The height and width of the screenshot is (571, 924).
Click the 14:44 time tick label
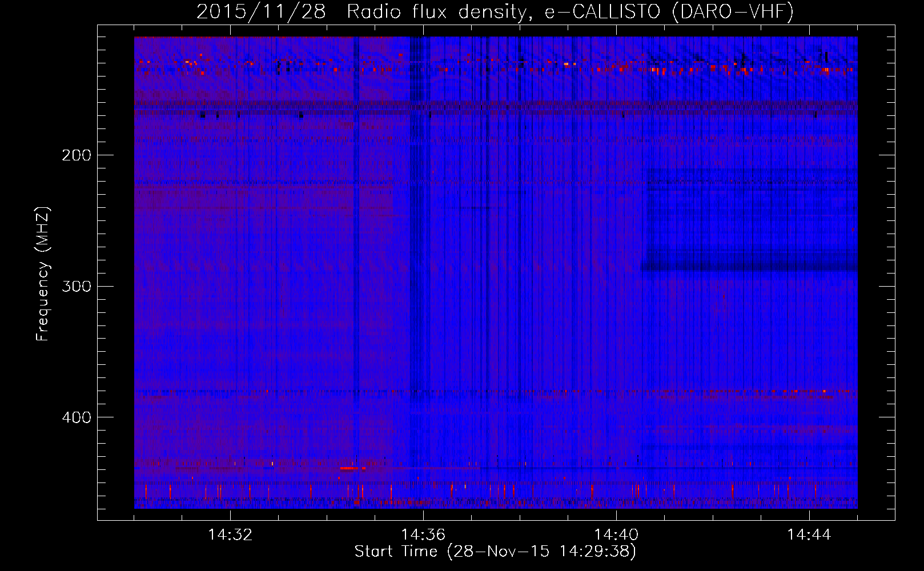coord(809,535)
